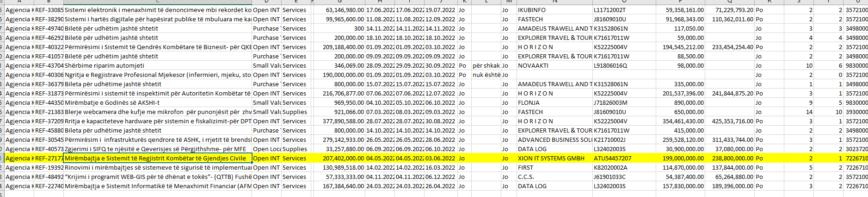Click the 'për shkak' note cell
Image resolution: width=868 pixels, height=197 pixels.
(486, 66)
